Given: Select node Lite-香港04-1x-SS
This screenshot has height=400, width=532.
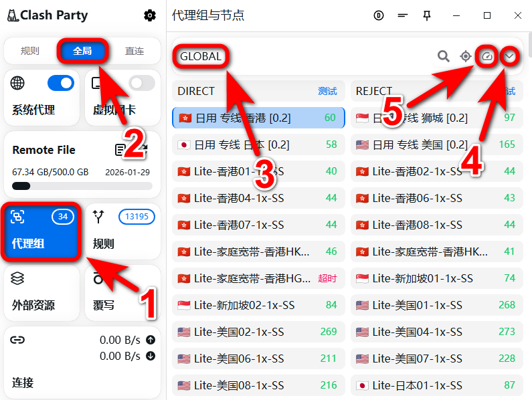Looking at the screenshot, I should [258, 198].
